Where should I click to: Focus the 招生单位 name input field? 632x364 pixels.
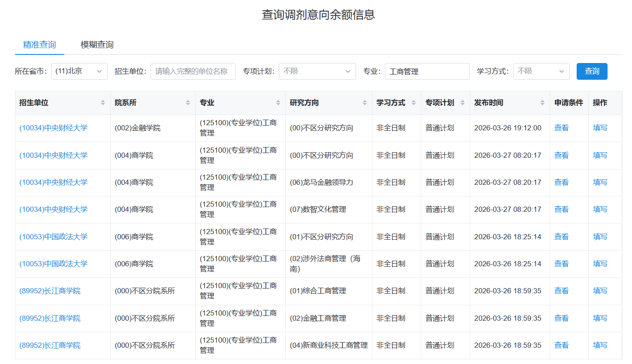(193, 71)
